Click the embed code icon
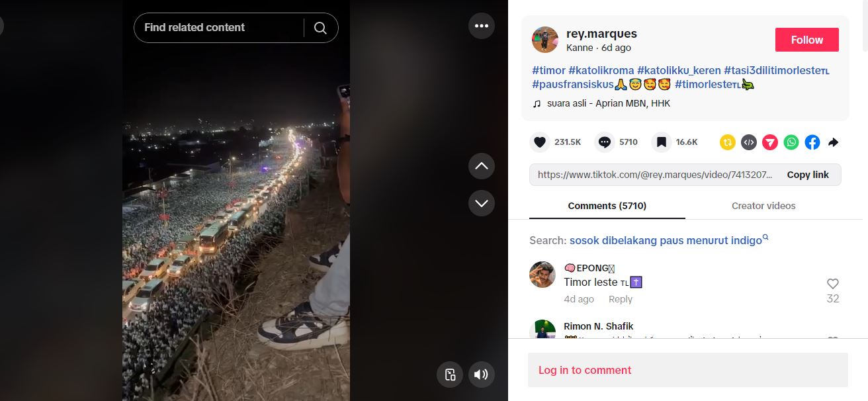Image resolution: width=868 pixels, height=401 pixels. [x=749, y=142]
